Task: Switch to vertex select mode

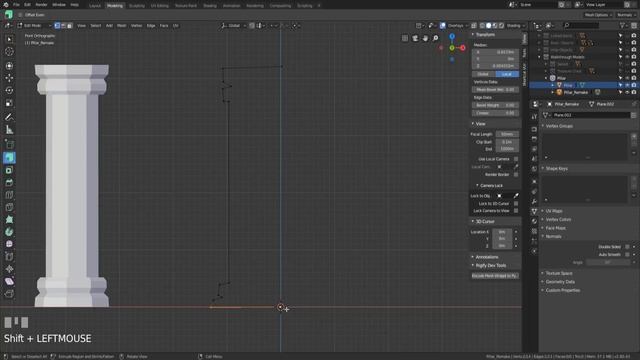Action: [x=57, y=25]
